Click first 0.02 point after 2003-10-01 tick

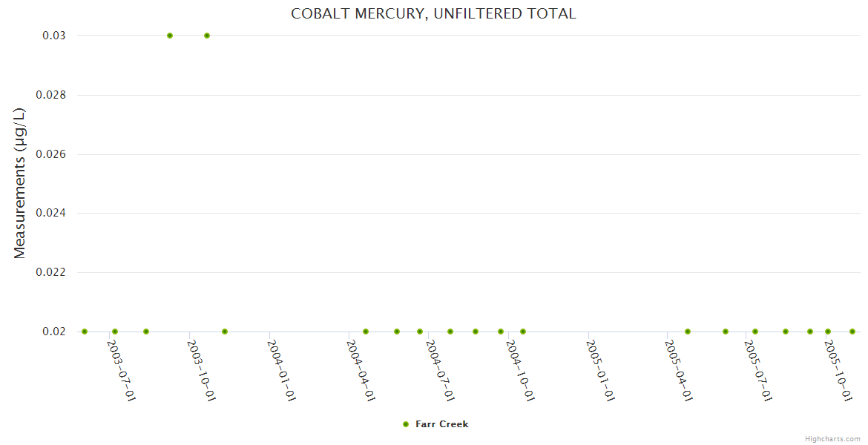point(225,332)
